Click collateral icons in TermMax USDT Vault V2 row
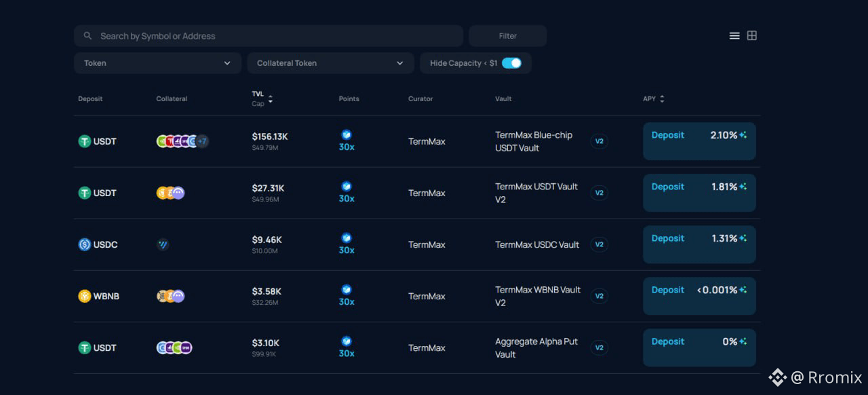The height and width of the screenshot is (395, 868). tap(170, 193)
